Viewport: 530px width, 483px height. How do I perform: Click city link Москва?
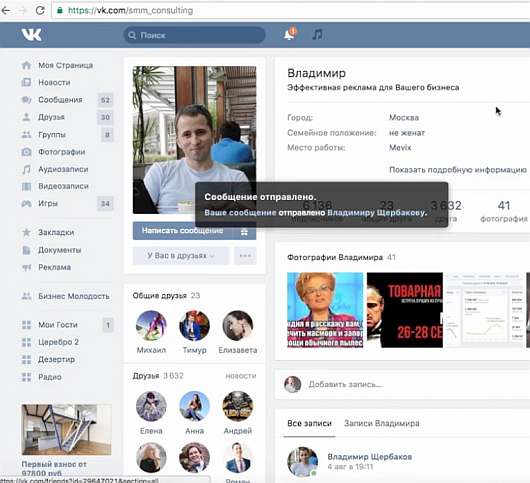click(404, 118)
